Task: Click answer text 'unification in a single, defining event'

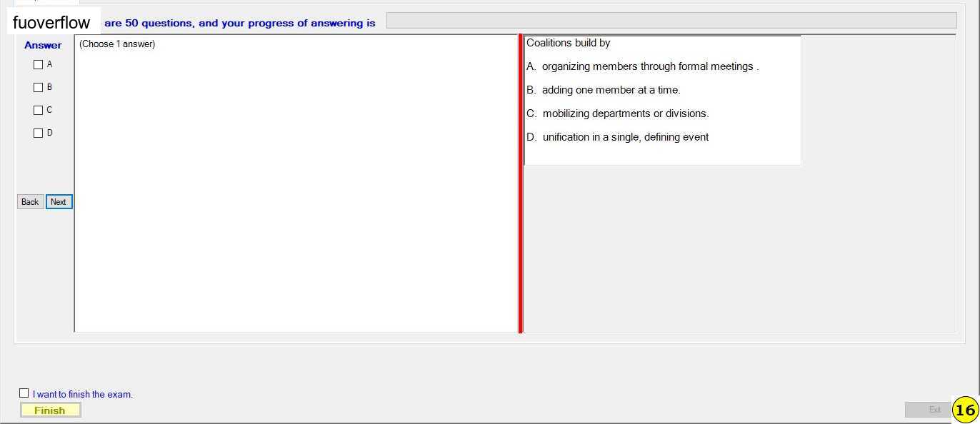Action: (626, 137)
